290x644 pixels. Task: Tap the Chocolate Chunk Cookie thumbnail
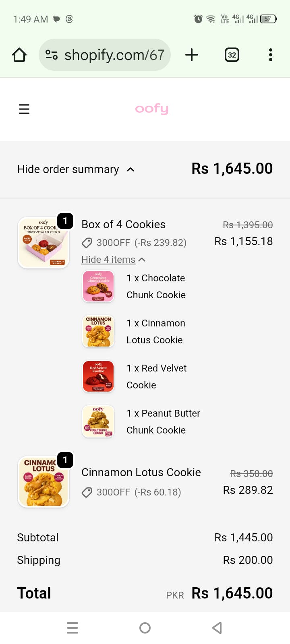pyautogui.click(x=98, y=286)
